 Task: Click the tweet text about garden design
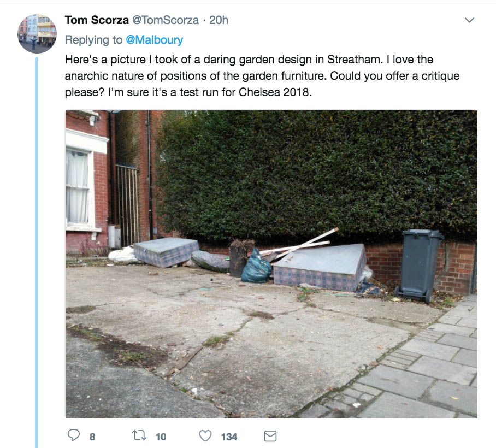coord(262,76)
